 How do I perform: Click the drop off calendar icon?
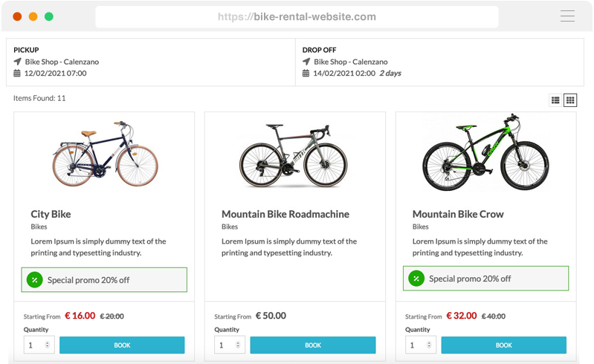pos(306,74)
